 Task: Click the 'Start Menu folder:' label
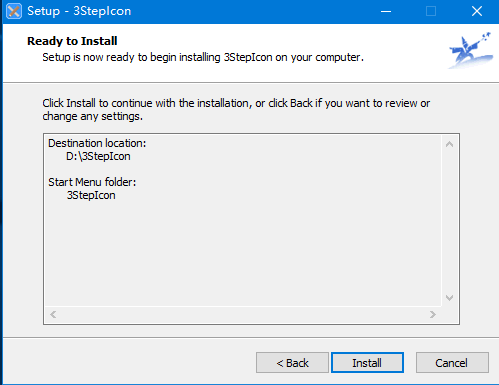coord(92,182)
